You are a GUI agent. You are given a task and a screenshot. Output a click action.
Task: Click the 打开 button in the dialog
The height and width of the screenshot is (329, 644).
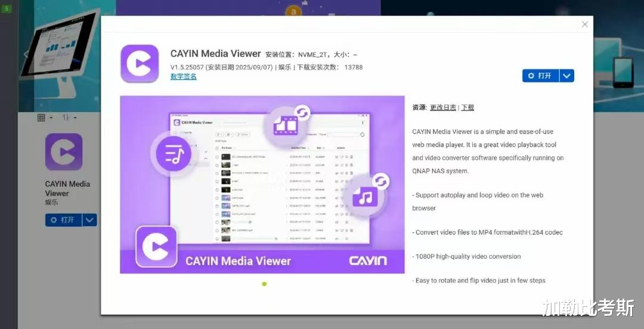[x=540, y=76]
